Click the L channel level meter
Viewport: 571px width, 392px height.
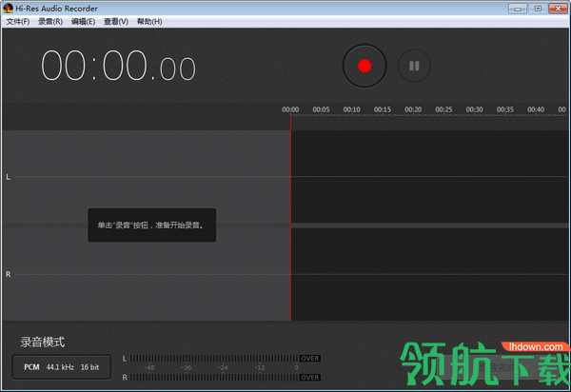click(214, 359)
